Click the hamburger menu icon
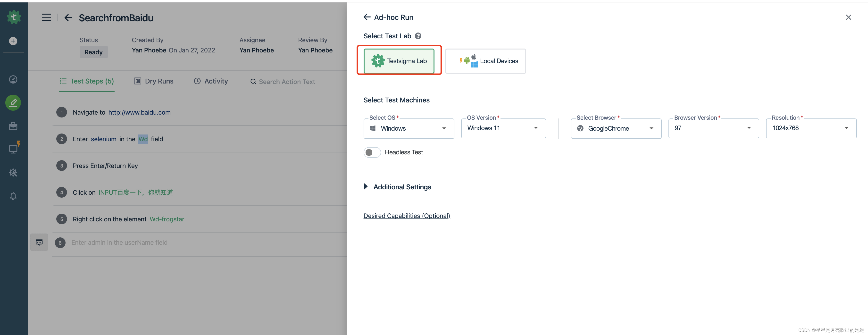868x335 pixels. pyautogui.click(x=47, y=17)
